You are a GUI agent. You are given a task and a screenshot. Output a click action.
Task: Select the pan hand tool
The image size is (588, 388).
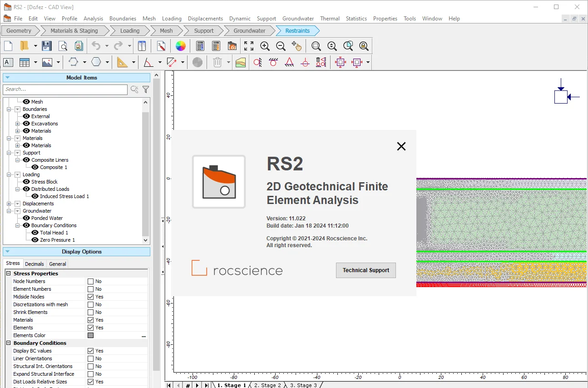point(296,46)
